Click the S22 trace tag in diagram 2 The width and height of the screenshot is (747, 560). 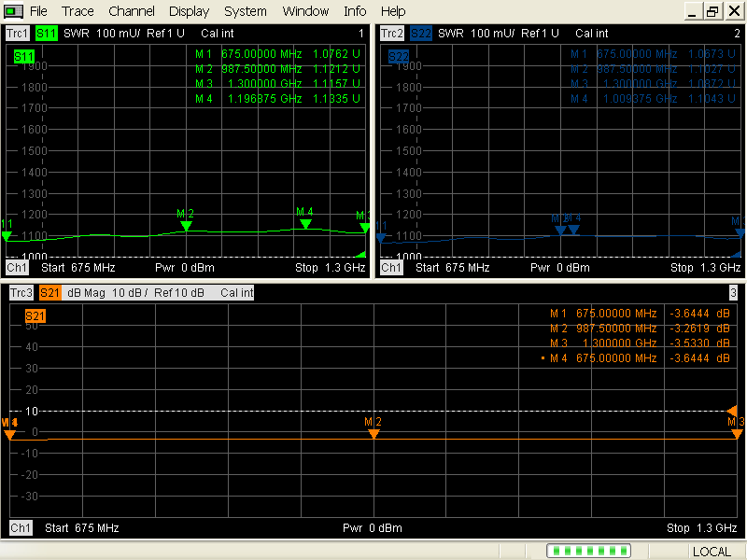[x=399, y=57]
